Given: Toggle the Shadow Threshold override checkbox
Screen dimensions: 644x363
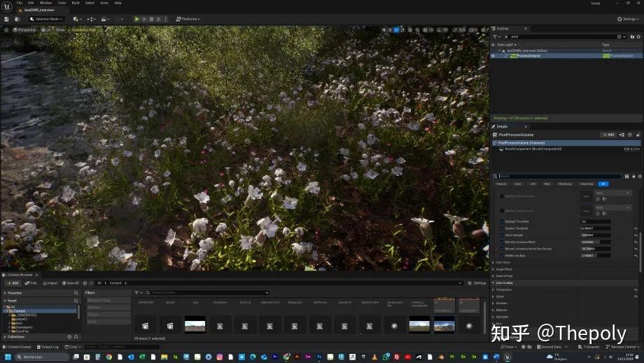Looking at the screenshot, I should pos(501,228).
